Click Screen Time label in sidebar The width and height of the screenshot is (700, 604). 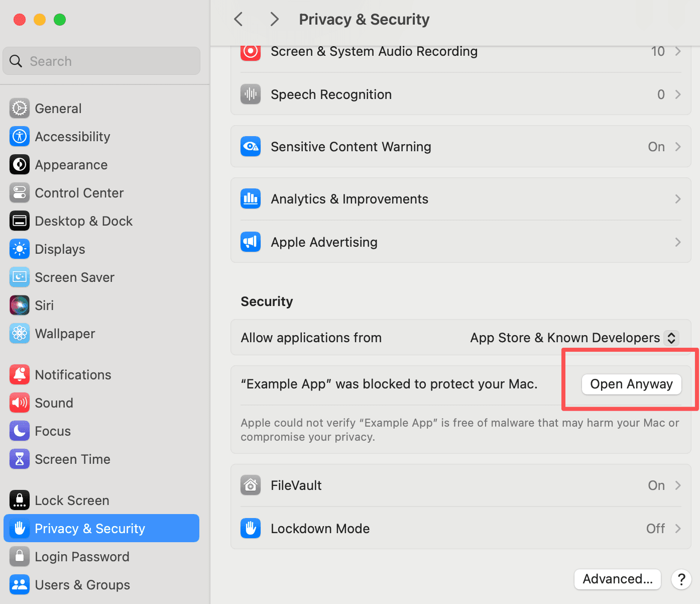[x=72, y=459]
